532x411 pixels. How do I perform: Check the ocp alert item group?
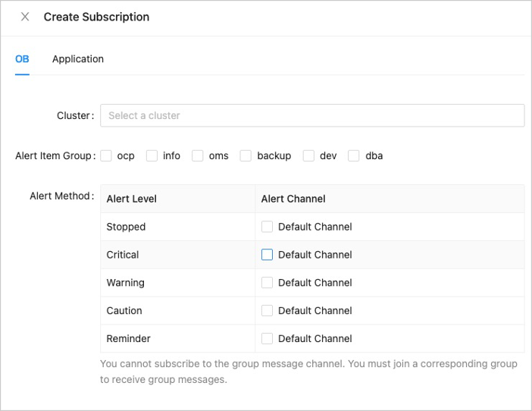106,155
